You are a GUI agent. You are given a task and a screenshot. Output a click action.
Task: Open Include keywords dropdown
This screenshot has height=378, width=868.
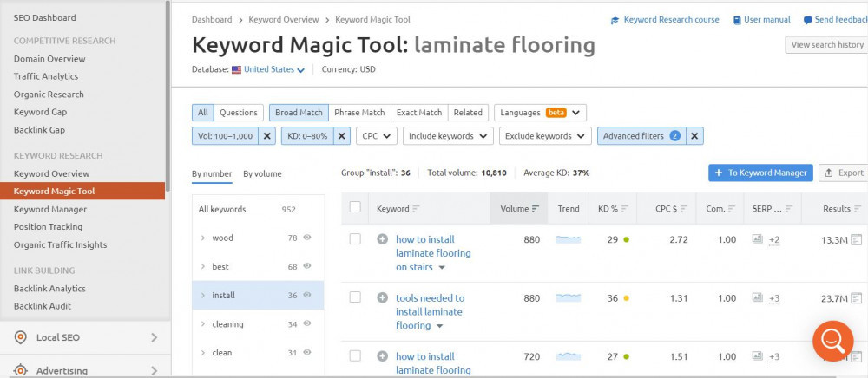coord(448,136)
